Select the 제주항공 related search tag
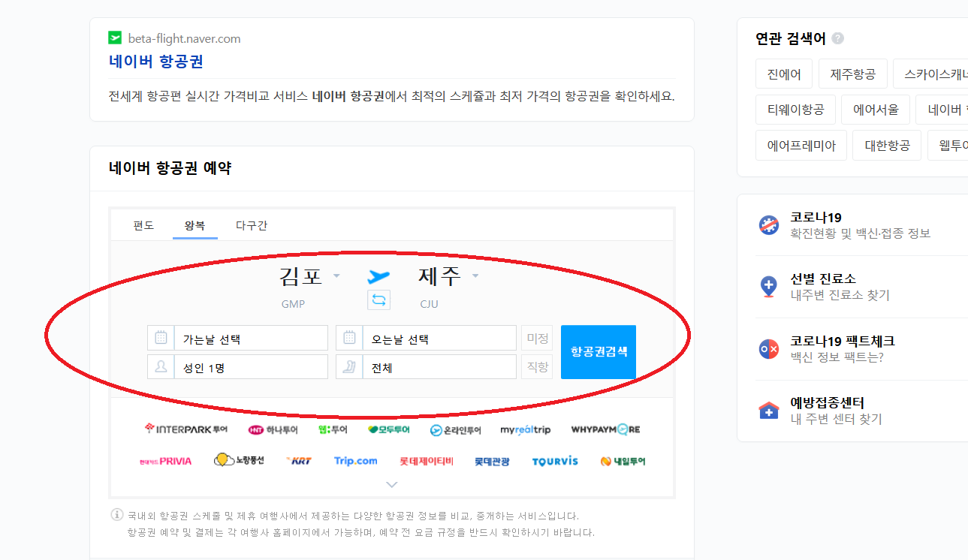 [x=852, y=74]
